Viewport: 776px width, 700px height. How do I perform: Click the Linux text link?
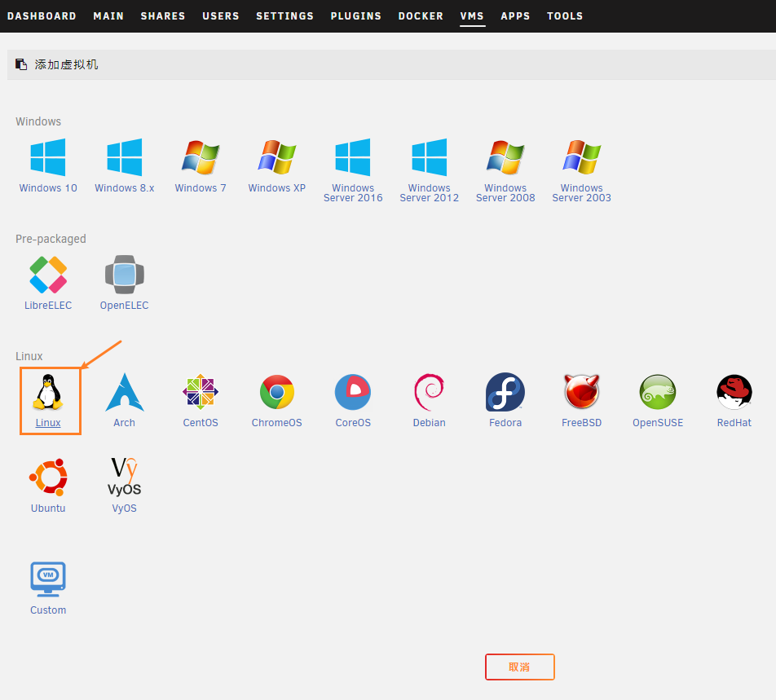pyautogui.click(x=48, y=422)
